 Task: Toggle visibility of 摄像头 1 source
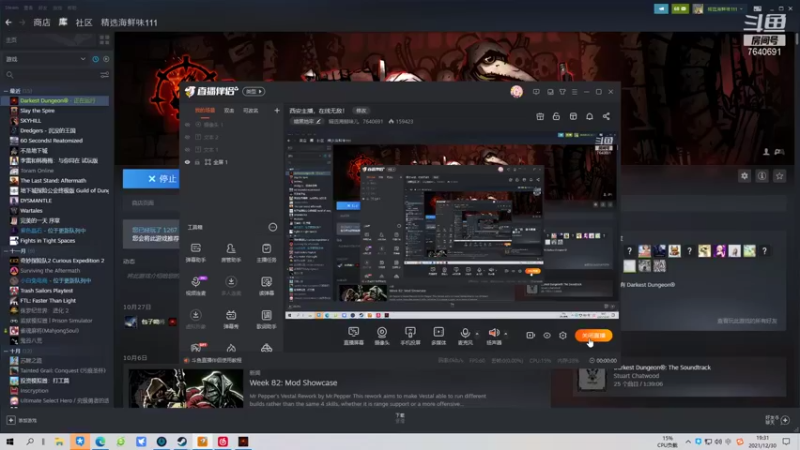pos(187,124)
